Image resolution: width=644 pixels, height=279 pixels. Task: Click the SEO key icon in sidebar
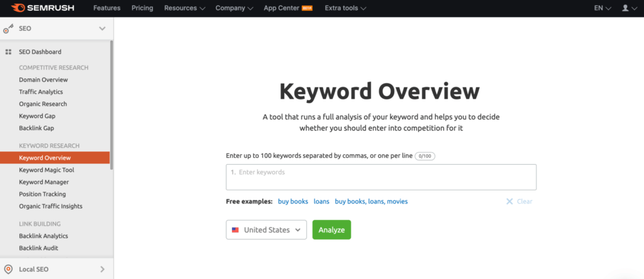[x=9, y=29]
